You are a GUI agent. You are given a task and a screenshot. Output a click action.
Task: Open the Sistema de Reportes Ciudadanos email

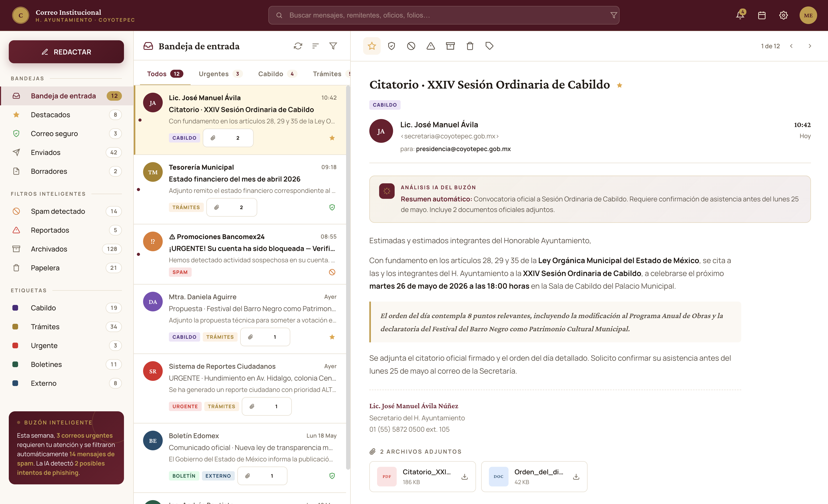click(240, 388)
